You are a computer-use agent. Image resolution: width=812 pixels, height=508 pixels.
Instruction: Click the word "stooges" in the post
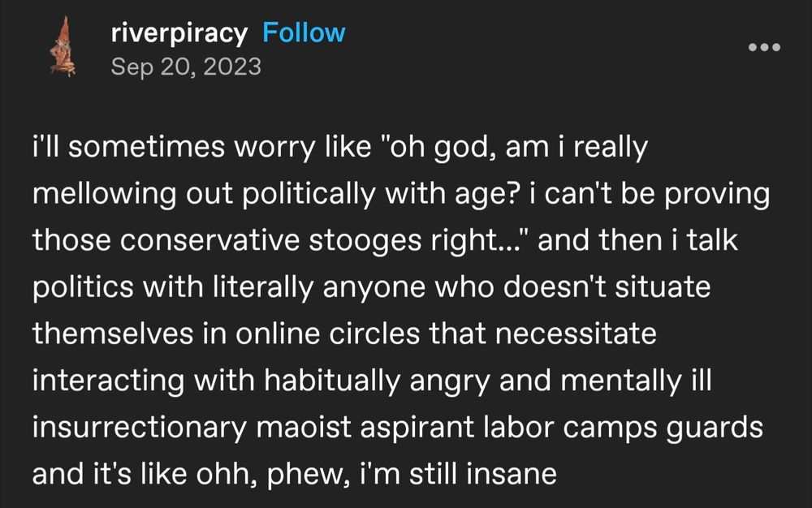[x=365, y=242]
